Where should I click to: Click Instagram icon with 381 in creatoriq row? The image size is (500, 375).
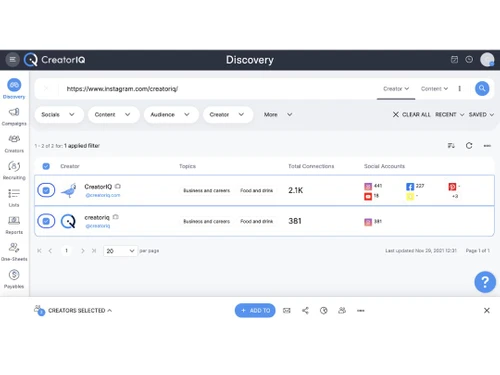(368, 222)
